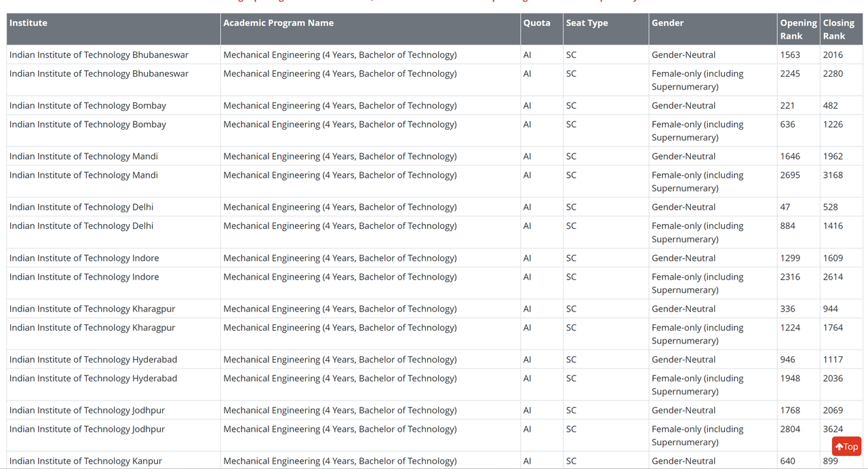Screen dimensions: 868x469
Task: Click the red Top button with the up arrow
Action: pos(846,447)
